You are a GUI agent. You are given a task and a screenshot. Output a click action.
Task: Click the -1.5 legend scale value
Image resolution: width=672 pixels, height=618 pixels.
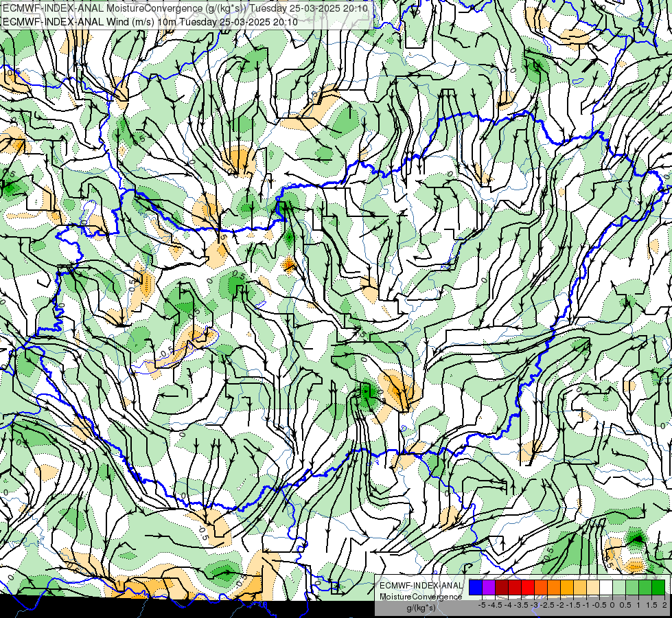pos(573,605)
